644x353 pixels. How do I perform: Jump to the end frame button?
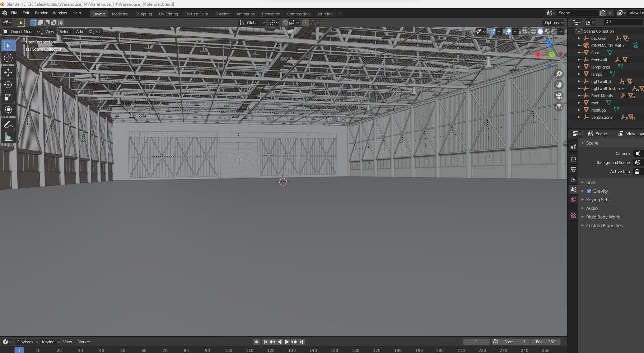click(301, 342)
